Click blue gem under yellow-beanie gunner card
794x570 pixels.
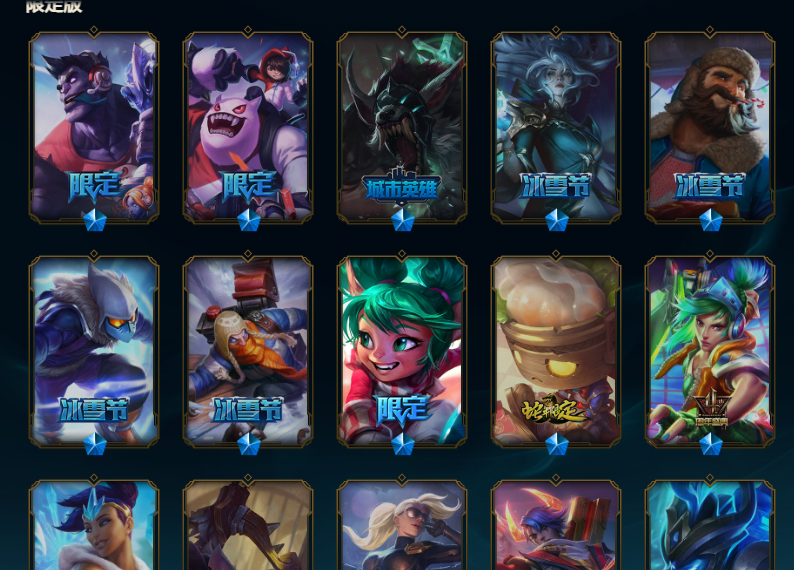tap(248, 443)
